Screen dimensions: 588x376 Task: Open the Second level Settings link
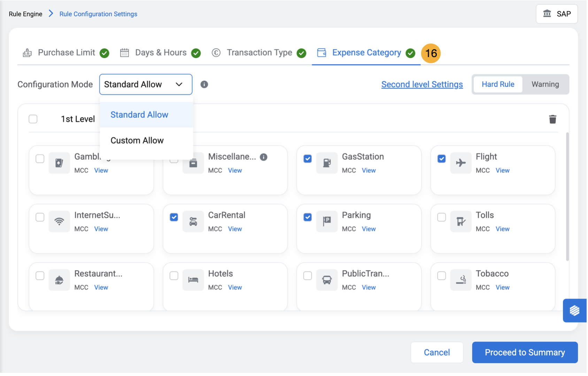(421, 85)
